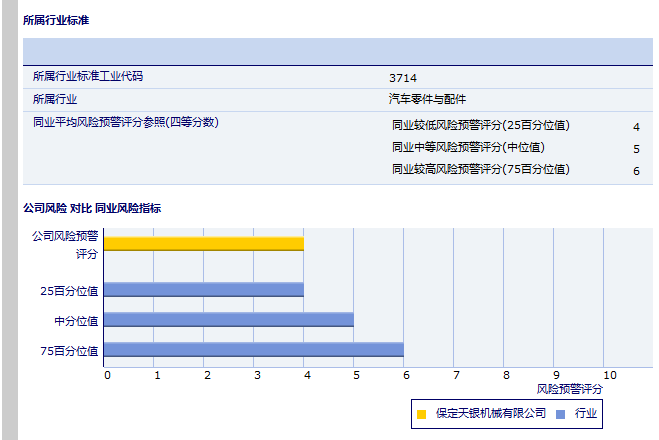This screenshot has height=440, width=659.
Task: Click the 保定天银机械有限公司 legend label
Action: pyautogui.click(x=491, y=413)
